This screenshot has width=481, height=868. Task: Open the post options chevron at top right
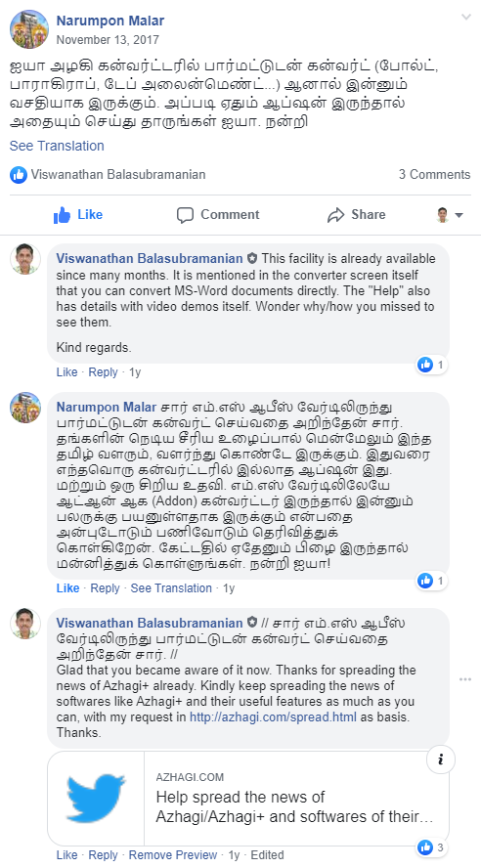tap(466, 18)
